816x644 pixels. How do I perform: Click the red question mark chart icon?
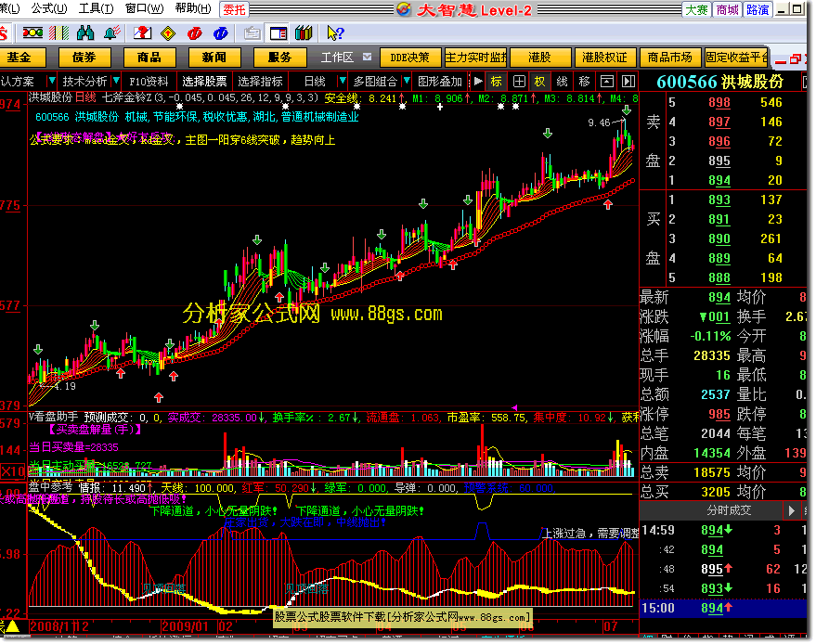click(x=142, y=33)
